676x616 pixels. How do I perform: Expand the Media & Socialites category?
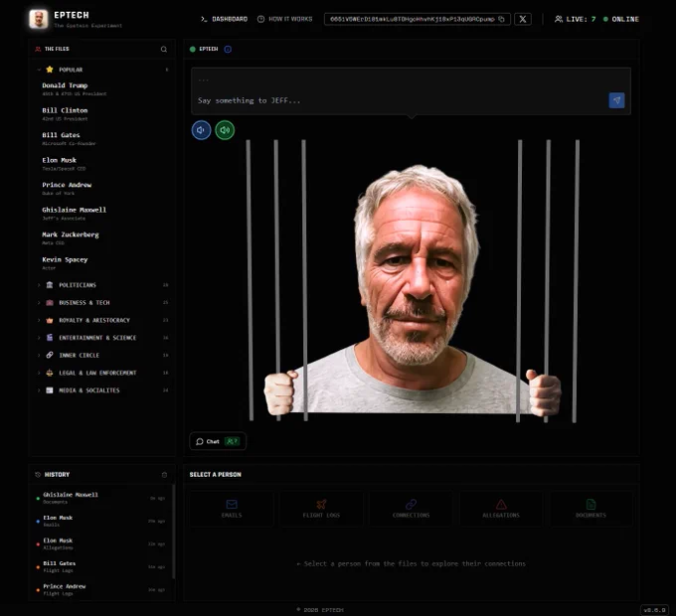(x=102, y=390)
